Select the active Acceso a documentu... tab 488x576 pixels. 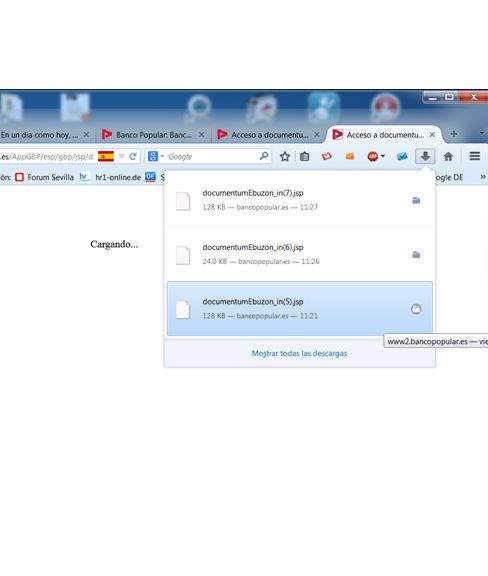[385, 135]
